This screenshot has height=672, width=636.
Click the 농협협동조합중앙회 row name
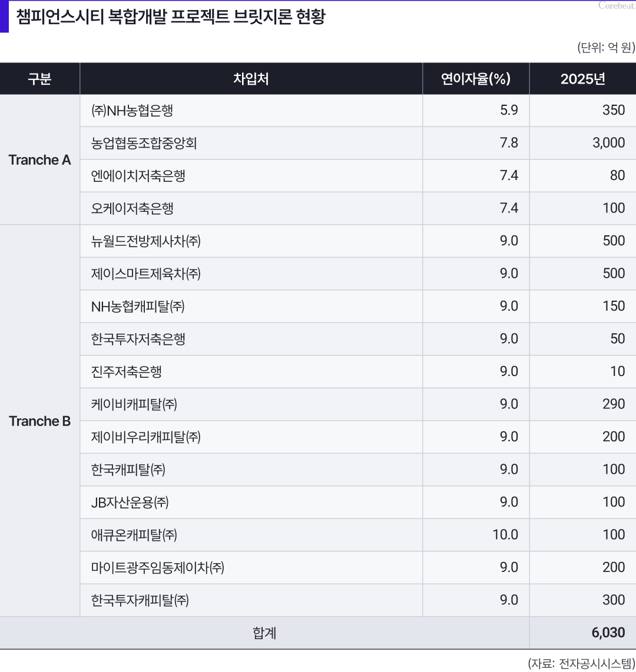tap(144, 143)
